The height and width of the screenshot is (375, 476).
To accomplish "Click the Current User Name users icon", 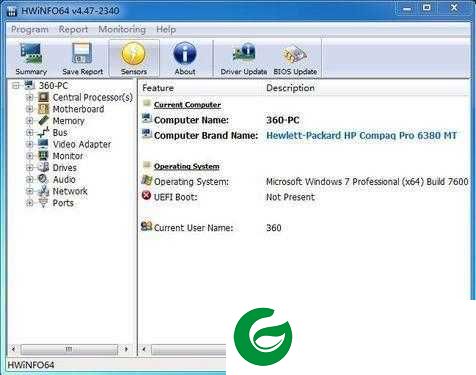I will coord(146,226).
